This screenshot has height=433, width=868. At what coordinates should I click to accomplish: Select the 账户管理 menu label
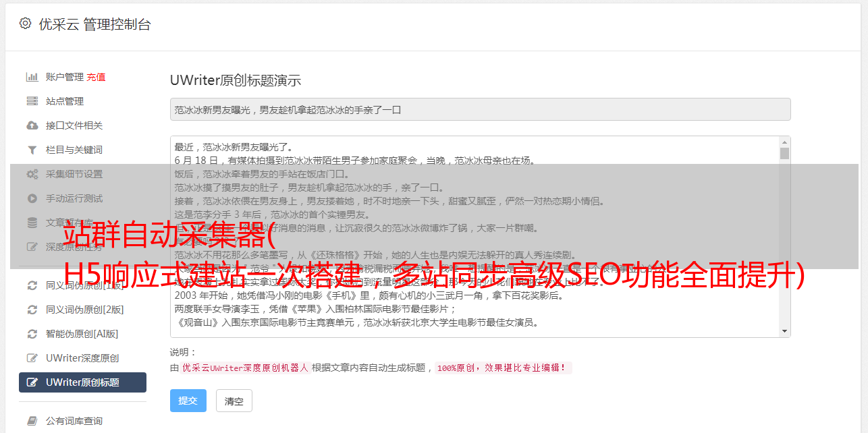(65, 77)
